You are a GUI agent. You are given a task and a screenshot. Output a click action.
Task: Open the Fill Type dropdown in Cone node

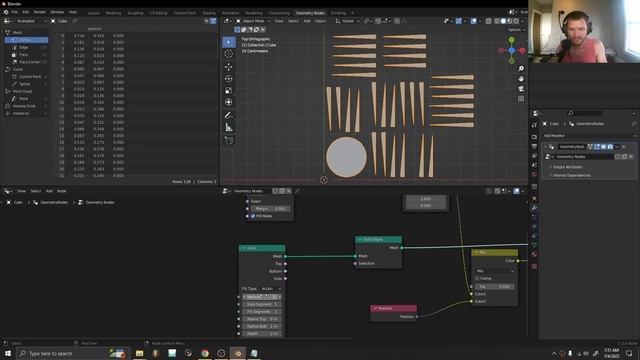click(x=271, y=289)
